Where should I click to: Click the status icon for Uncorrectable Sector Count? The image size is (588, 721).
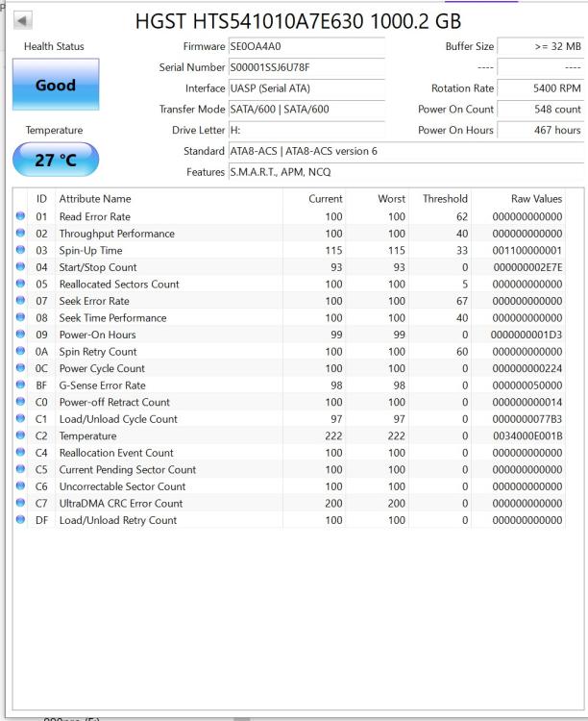coord(20,485)
